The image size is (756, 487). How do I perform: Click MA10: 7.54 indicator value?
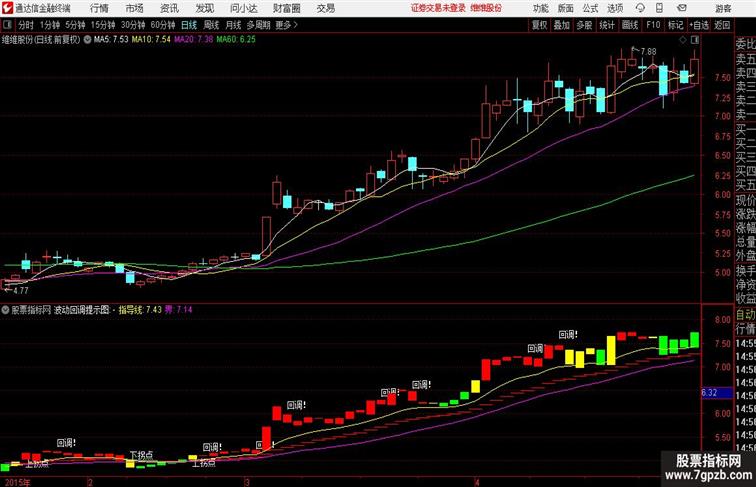coord(151,40)
